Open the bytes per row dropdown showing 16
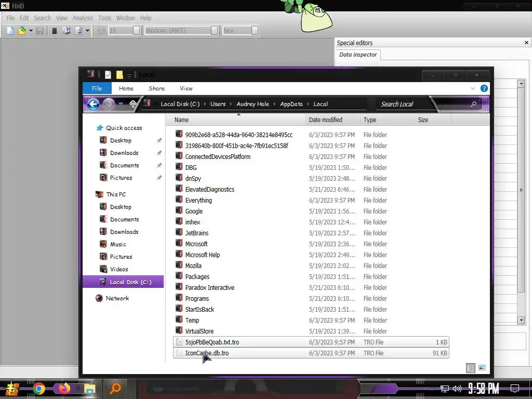532x399 pixels. (136, 31)
